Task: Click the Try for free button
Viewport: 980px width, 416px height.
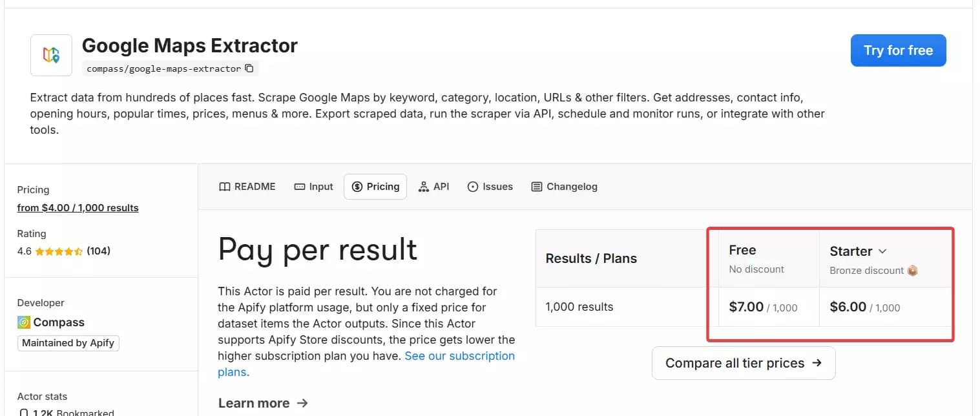Action: click(898, 50)
